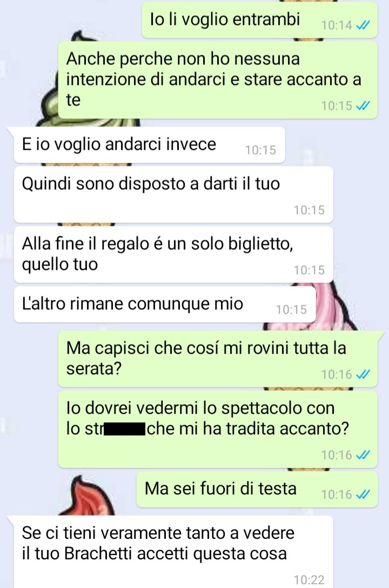Tap read checkmarks on 'rovini tutta la serata' message
The image size is (389, 588).
pyautogui.click(x=363, y=374)
